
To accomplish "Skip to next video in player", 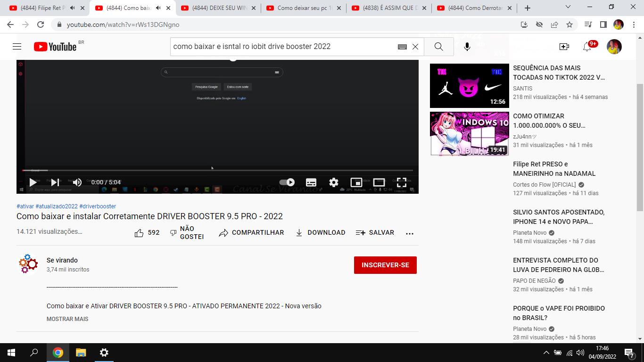I will pyautogui.click(x=55, y=182).
